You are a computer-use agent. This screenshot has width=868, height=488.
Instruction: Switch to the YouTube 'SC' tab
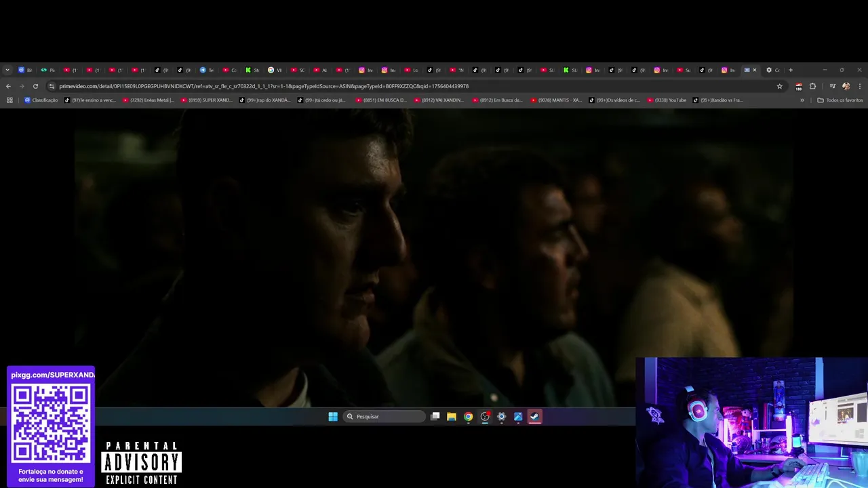[298, 70]
